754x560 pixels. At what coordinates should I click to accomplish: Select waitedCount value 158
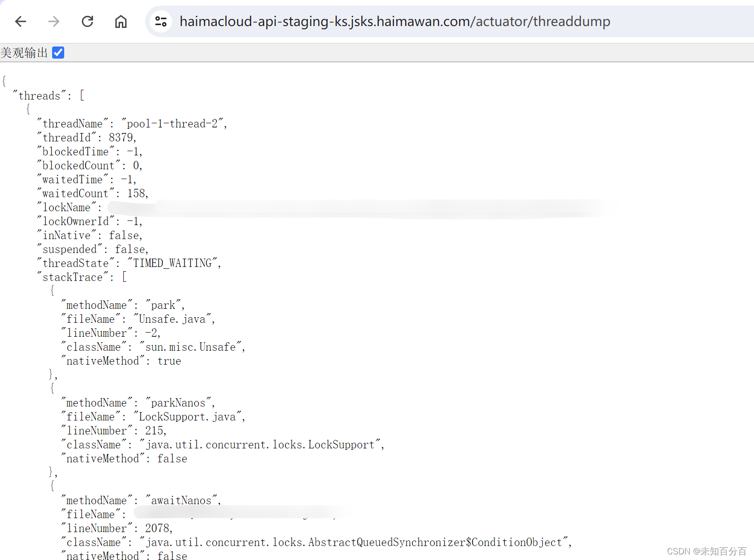pyautogui.click(x=136, y=193)
